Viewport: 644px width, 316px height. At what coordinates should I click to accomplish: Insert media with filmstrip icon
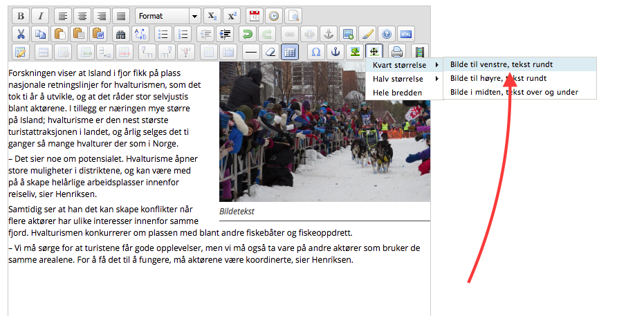coord(419,52)
